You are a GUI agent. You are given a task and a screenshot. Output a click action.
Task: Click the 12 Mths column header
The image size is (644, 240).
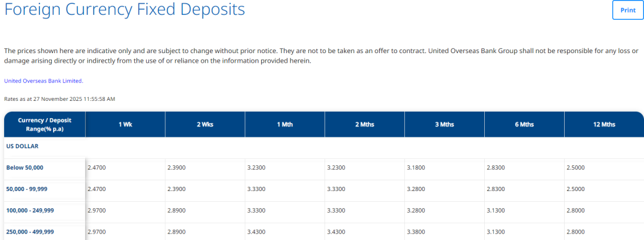603,124
